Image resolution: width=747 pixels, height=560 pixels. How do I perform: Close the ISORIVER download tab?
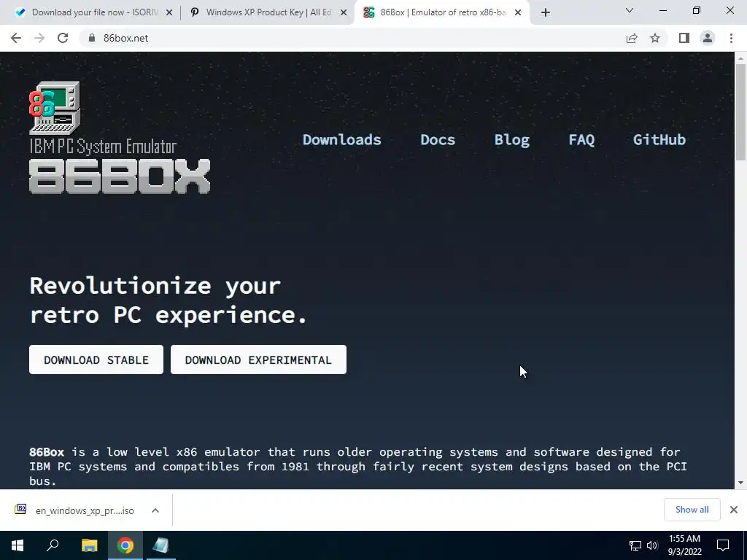click(169, 12)
